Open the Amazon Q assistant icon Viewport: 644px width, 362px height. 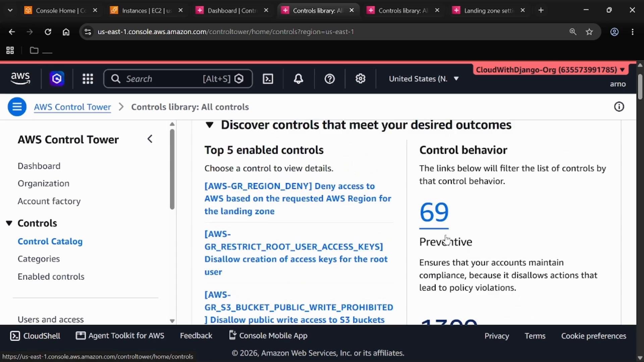[x=57, y=79]
